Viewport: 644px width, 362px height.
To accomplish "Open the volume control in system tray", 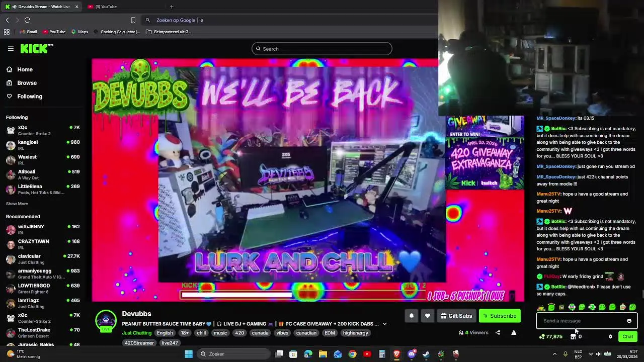I will click(598, 354).
